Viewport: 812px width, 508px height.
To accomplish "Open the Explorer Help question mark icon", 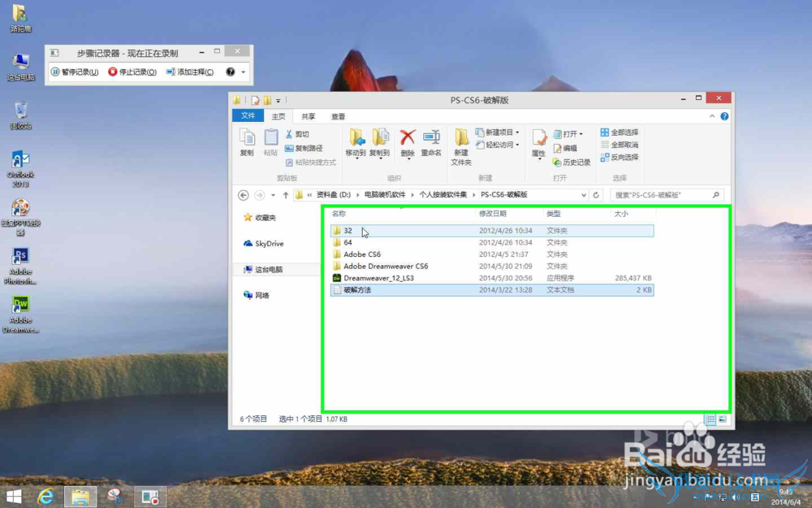I will [724, 116].
